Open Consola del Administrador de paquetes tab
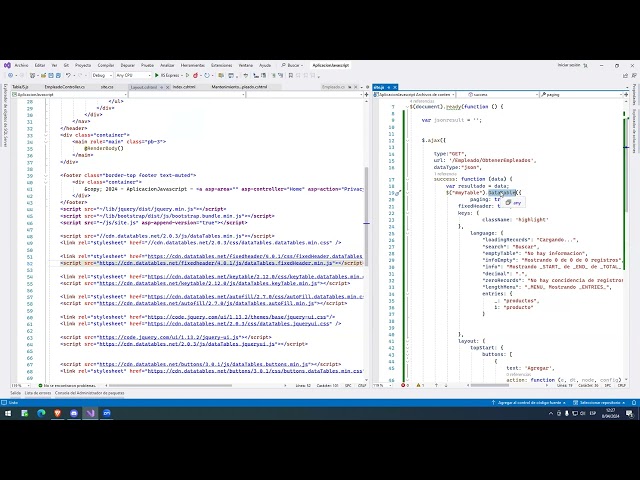Image resolution: width=640 pixels, height=480 pixels. coord(89,393)
